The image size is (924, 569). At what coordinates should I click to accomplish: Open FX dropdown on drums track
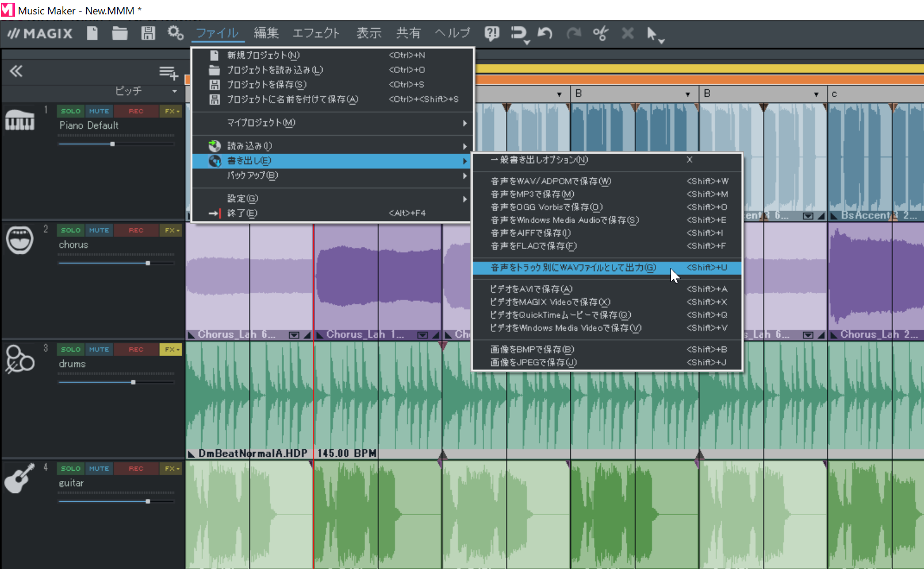pyautogui.click(x=171, y=349)
